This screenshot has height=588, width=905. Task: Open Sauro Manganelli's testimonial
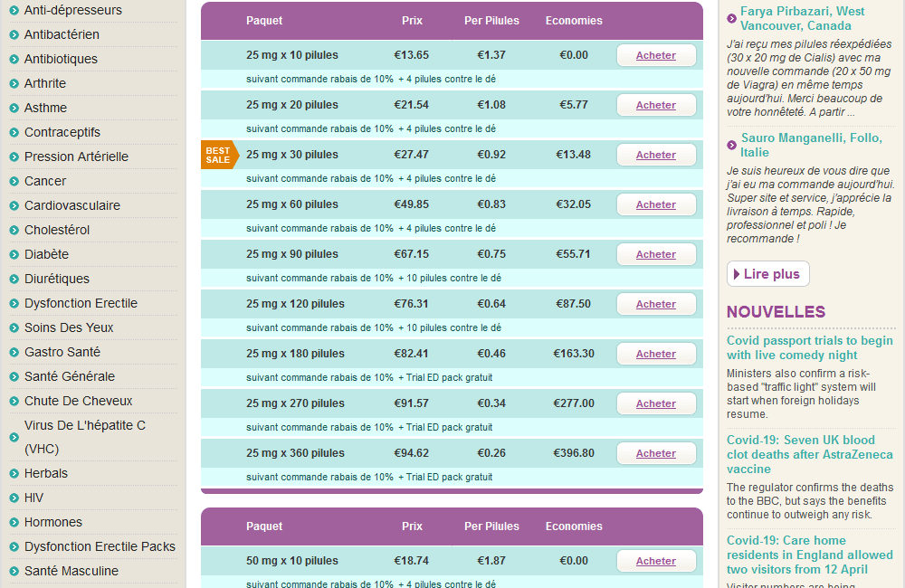point(812,145)
